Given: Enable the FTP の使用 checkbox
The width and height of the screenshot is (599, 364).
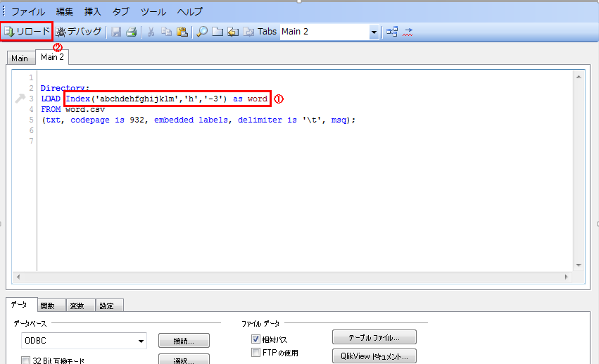Looking at the screenshot, I should tap(256, 353).
